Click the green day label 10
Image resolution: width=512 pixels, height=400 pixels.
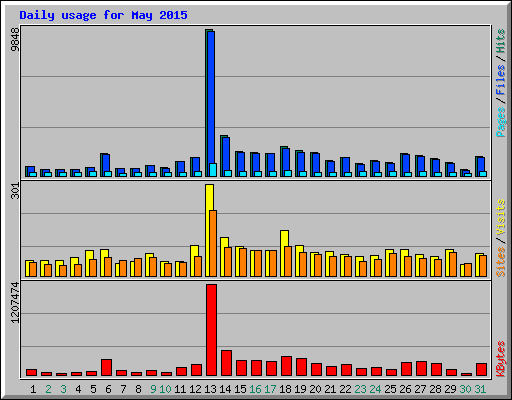coord(165,389)
